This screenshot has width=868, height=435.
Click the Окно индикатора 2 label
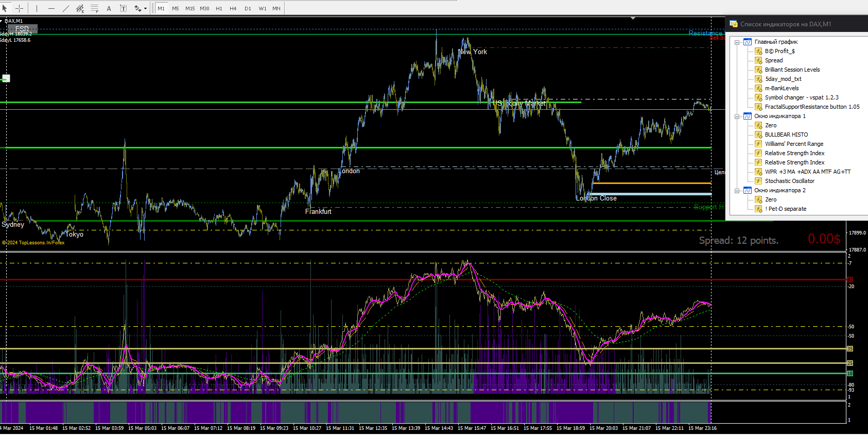tap(780, 190)
